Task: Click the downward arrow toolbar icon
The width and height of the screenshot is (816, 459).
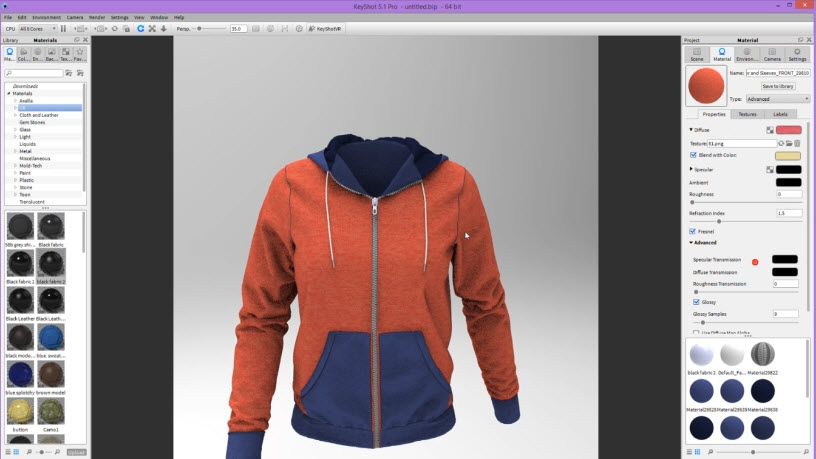Action: [x=163, y=29]
